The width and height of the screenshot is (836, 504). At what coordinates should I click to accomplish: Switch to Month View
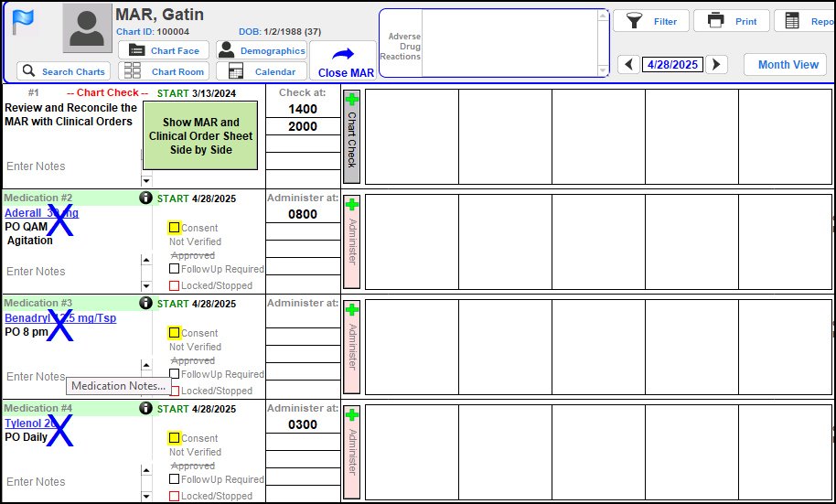[x=787, y=64]
